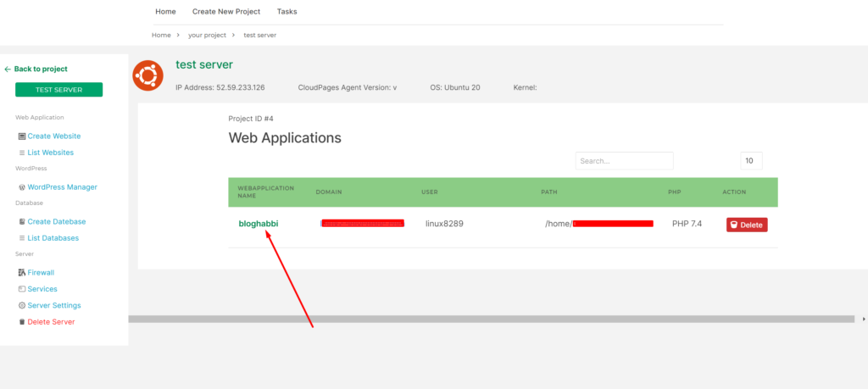Image resolution: width=868 pixels, height=389 pixels.
Task: Click the Ubuntu logo icon
Action: pos(147,76)
